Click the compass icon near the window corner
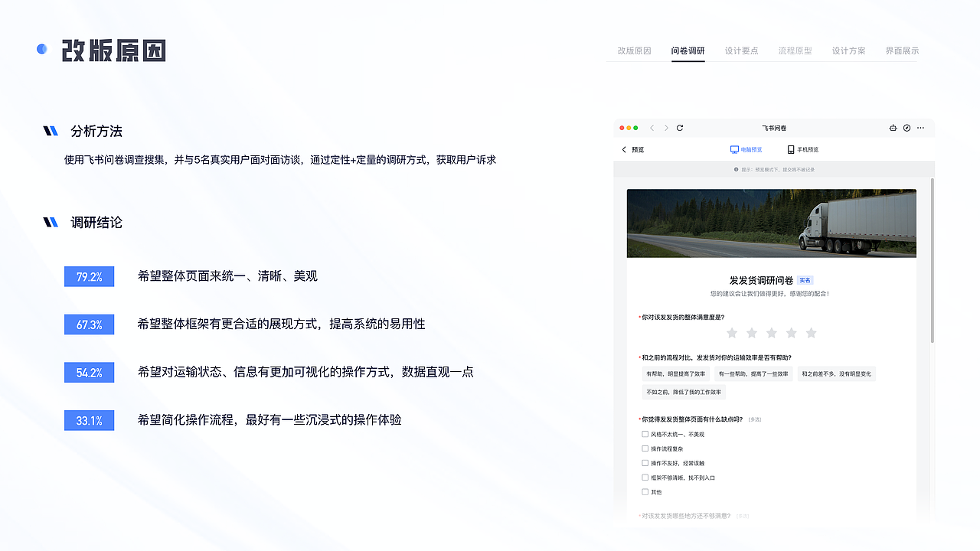 (x=906, y=128)
